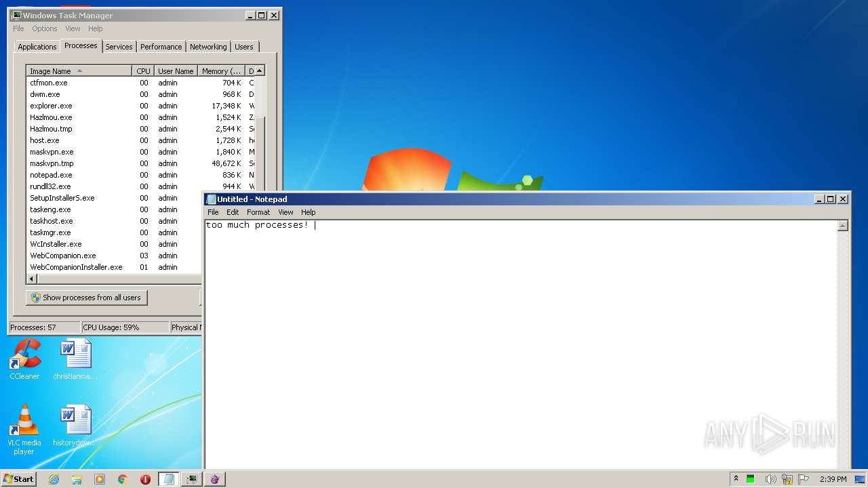The height and width of the screenshot is (488, 868).
Task: Click the 2:39 PM clock
Action: (833, 479)
